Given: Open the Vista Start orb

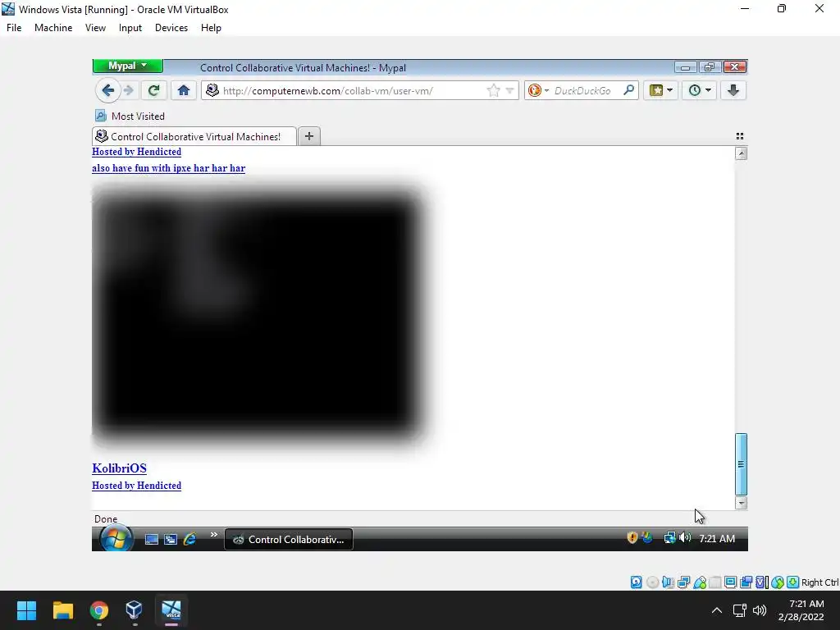Looking at the screenshot, I should 116,538.
